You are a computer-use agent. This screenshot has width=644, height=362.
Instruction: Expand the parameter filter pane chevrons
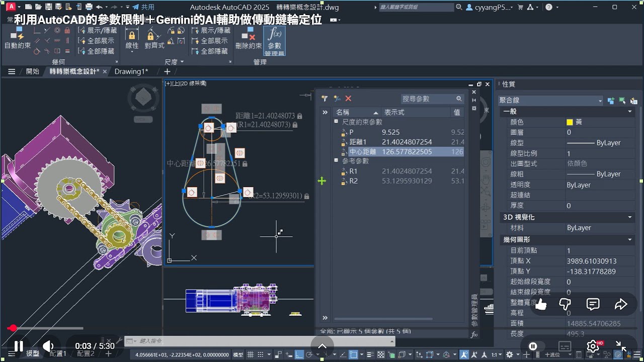tap(325, 112)
